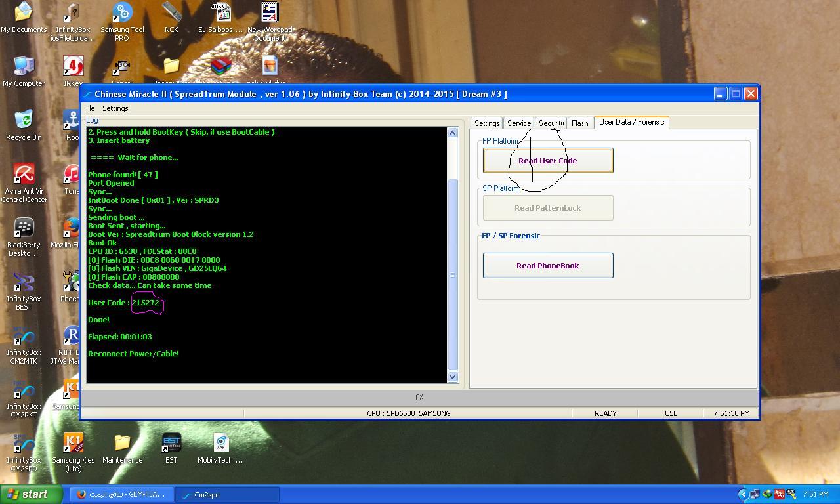Switch to the Flash tab

[x=580, y=123]
